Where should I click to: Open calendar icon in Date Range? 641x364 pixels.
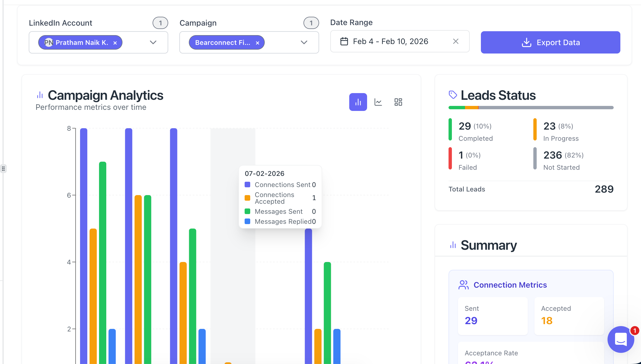pos(344,42)
